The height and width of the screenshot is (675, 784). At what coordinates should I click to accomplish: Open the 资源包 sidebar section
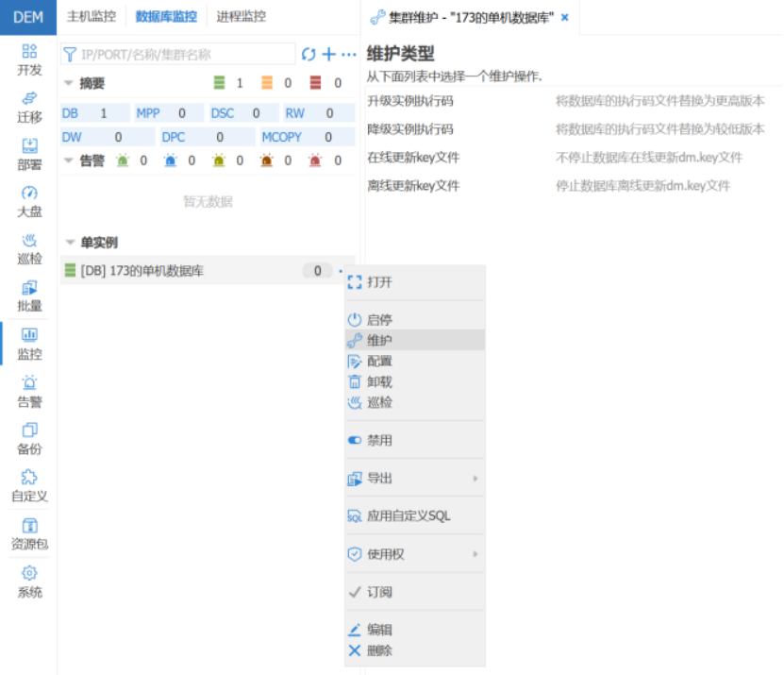point(29,534)
